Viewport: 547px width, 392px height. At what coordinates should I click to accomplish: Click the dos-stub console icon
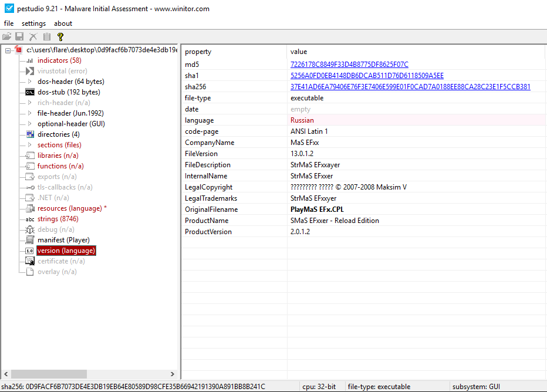click(30, 92)
